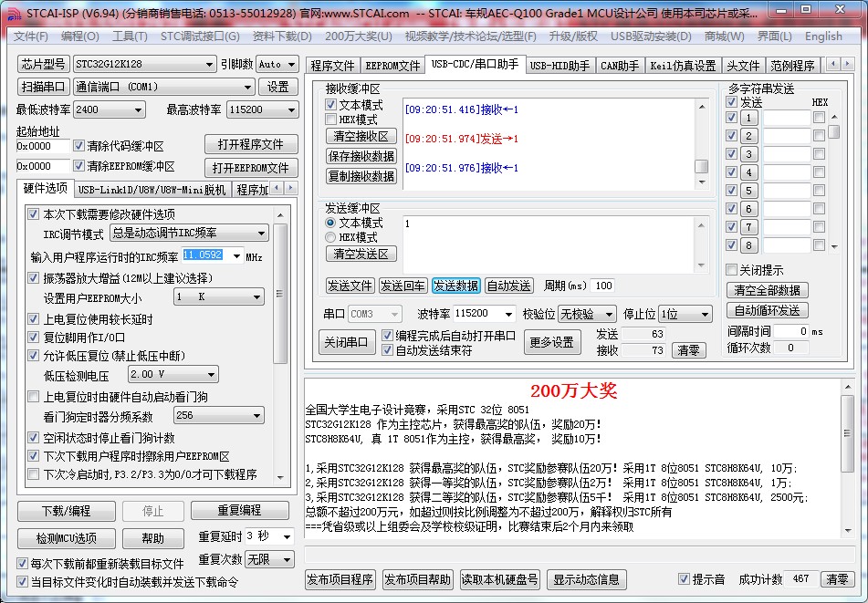Toggle the 提示音 checkbox
The height and width of the screenshot is (603, 868).
point(685,579)
